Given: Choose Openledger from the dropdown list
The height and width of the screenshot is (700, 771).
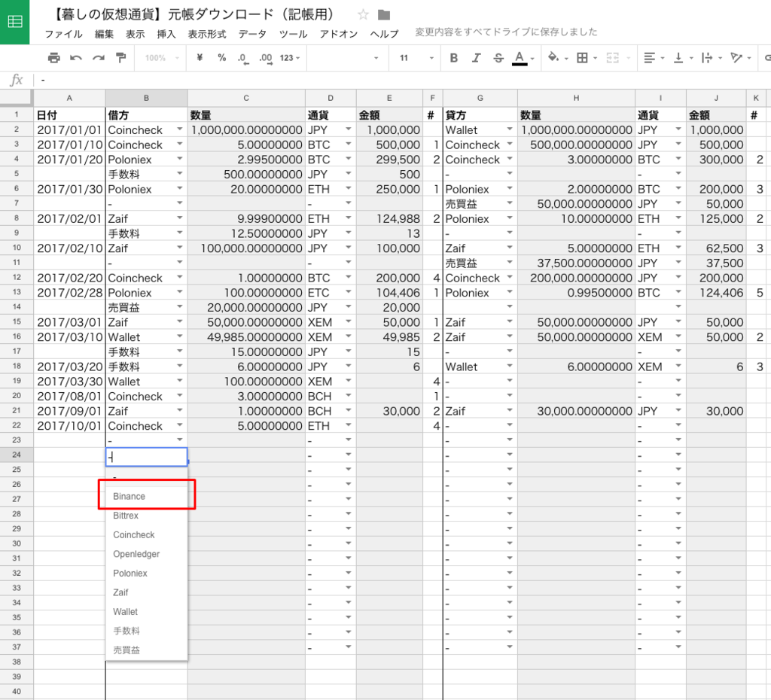Looking at the screenshot, I should pos(147,554).
